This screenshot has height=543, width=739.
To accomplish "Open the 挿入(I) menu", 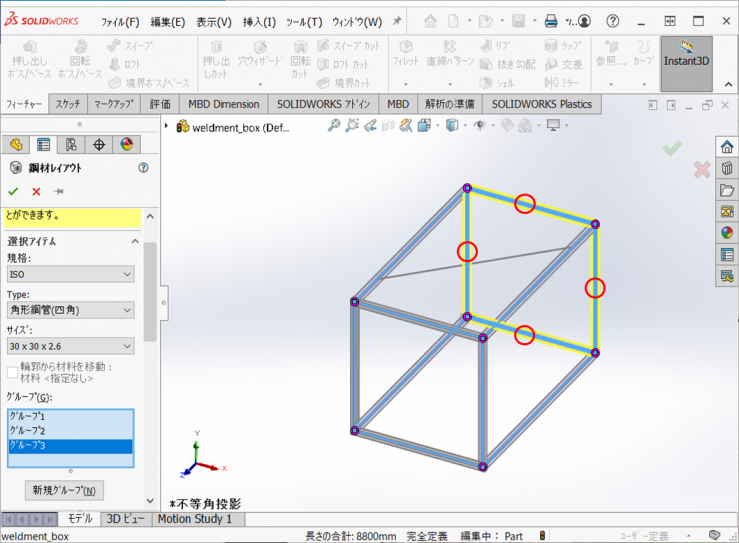I will point(260,22).
